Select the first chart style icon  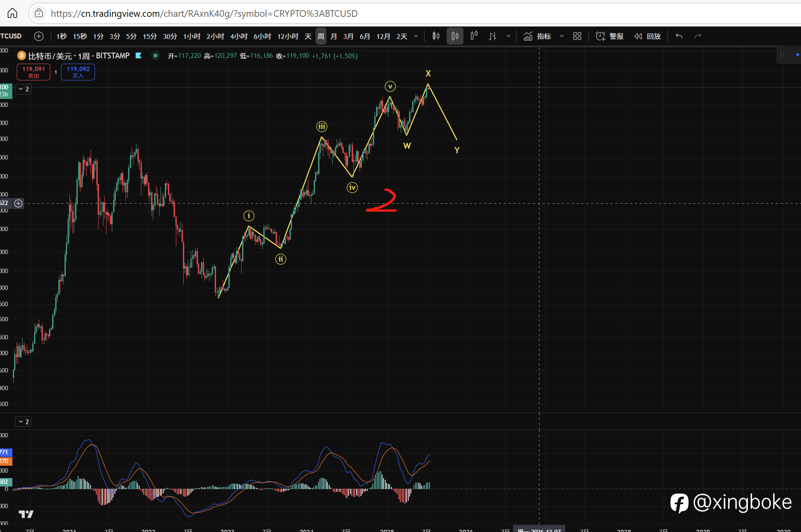[436, 36]
